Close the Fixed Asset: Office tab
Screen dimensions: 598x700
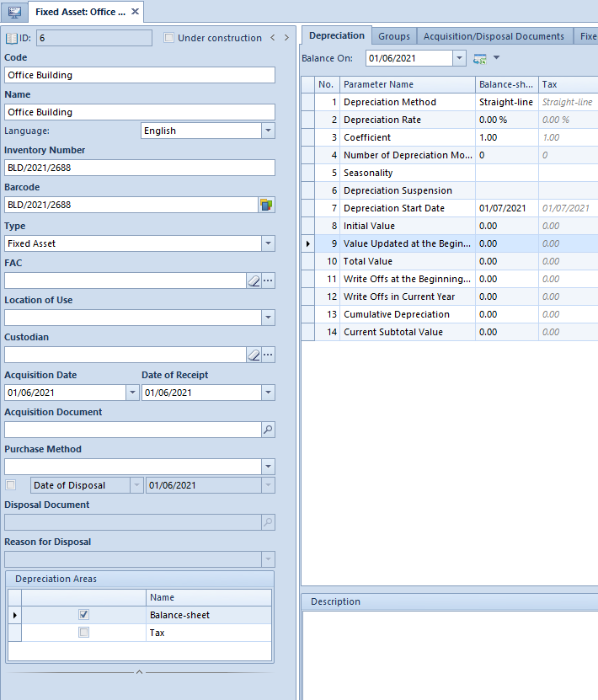coord(135,12)
